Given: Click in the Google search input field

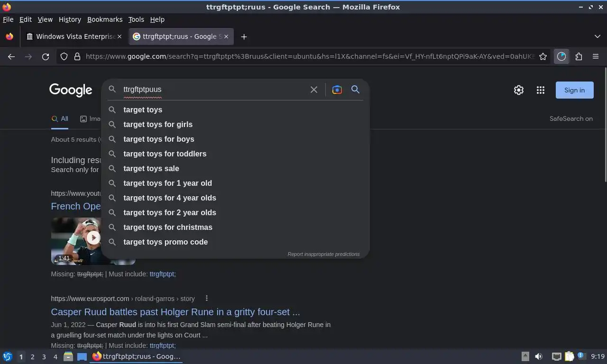Looking at the screenshot, I should [213, 90].
